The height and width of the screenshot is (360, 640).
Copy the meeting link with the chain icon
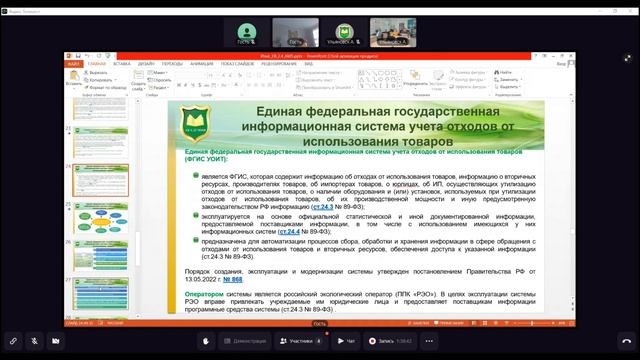click(13, 341)
